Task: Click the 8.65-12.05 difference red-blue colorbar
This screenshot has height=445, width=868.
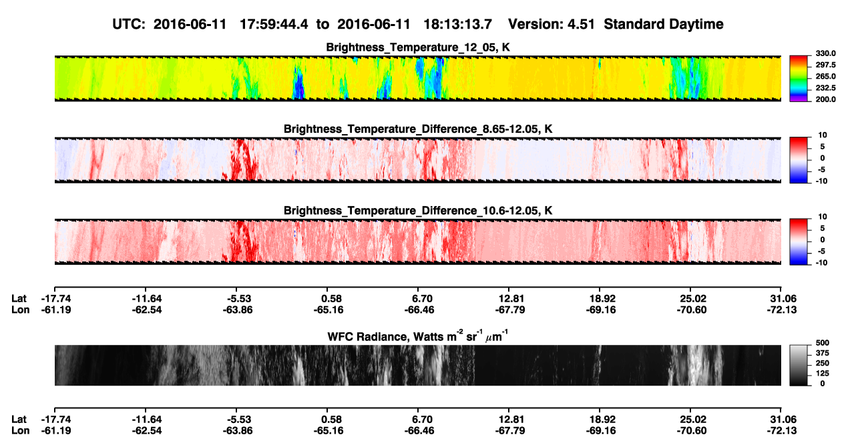Action: pos(797,159)
